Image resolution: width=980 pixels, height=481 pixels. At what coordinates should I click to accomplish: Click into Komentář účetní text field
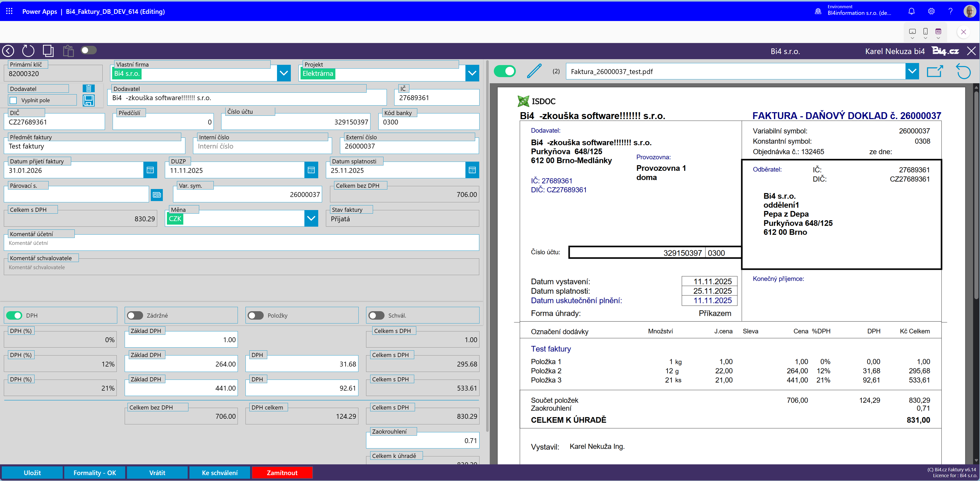pos(241,243)
